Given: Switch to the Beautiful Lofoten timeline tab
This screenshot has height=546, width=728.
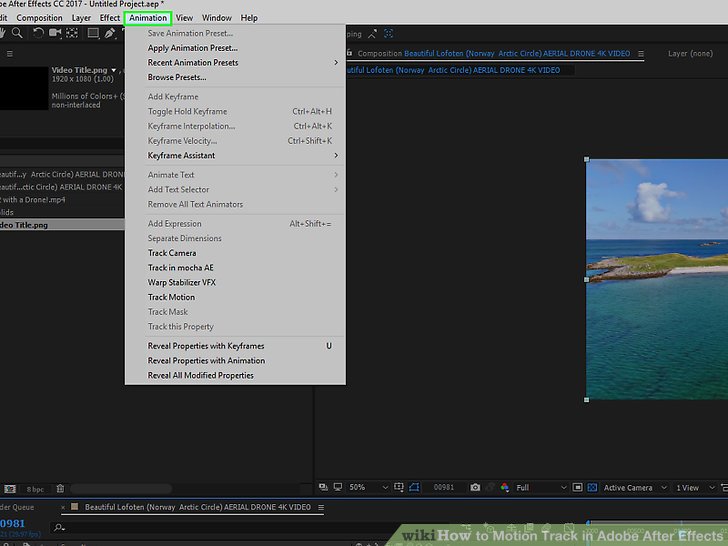Looking at the screenshot, I should 197,507.
